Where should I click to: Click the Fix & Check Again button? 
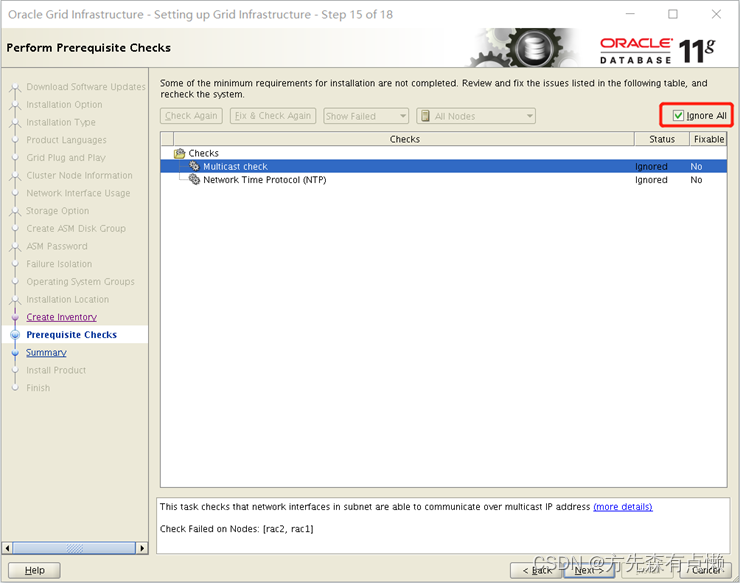(x=273, y=116)
